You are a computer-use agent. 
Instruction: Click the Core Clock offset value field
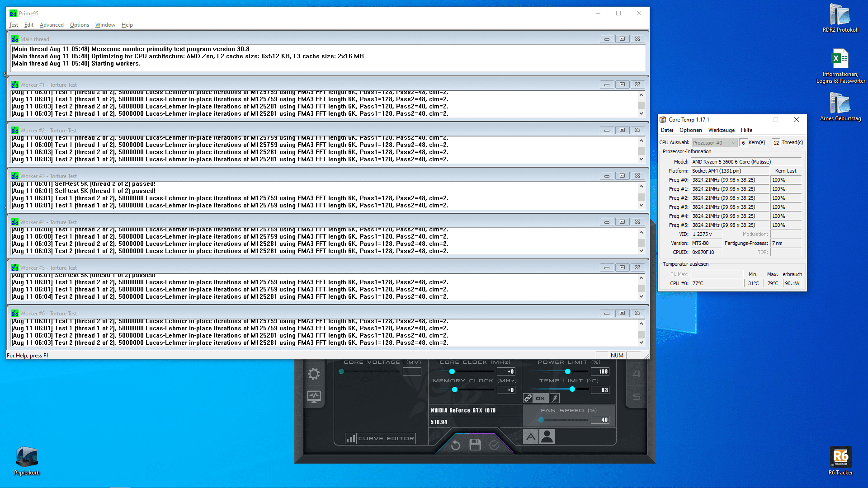506,371
